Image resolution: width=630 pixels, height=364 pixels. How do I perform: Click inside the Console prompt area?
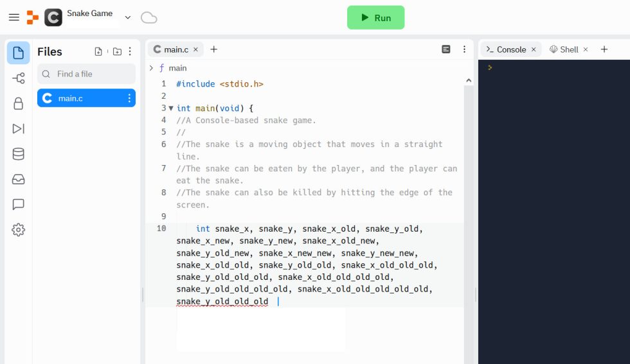(554, 212)
